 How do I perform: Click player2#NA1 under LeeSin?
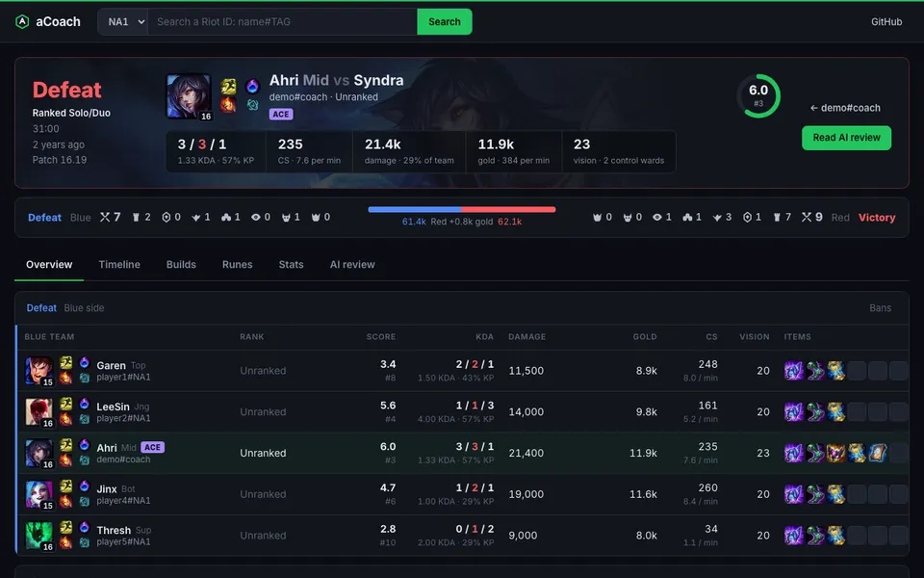[x=123, y=418]
